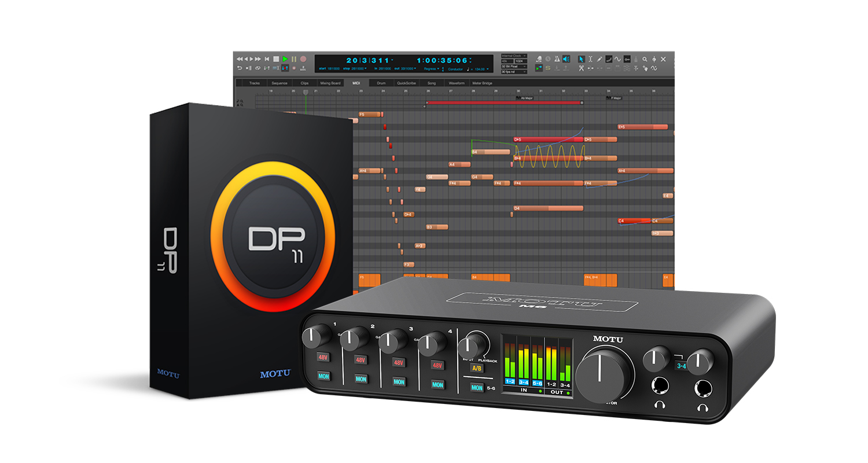Click the round Record button
Image resolution: width=868 pixels, height=463 pixels.
(x=303, y=59)
